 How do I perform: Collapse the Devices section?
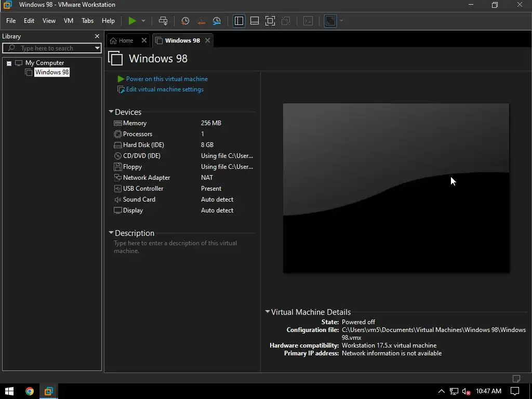tap(111, 112)
